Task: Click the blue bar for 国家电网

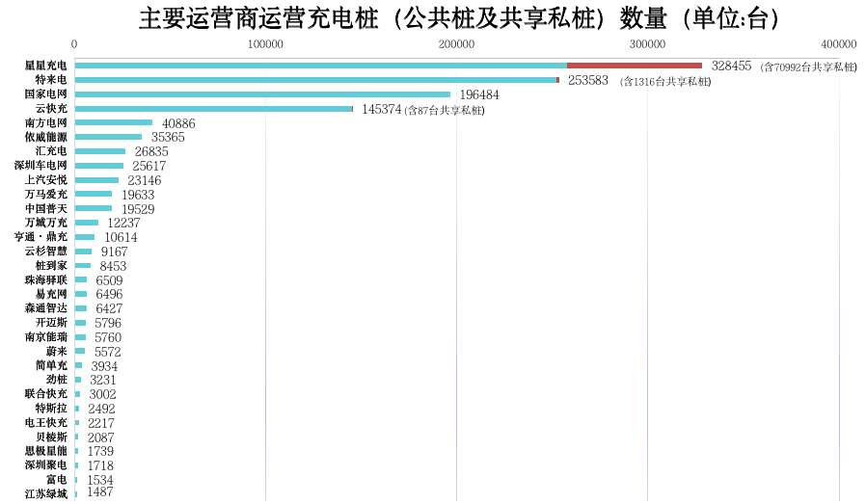Action: click(x=263, y=93)
